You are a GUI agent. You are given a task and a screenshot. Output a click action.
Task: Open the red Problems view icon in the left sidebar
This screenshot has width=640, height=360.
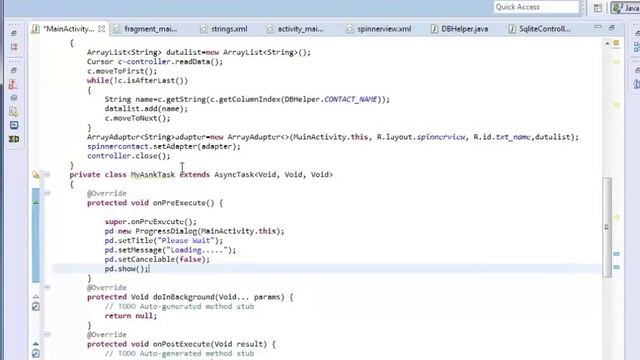14,84
